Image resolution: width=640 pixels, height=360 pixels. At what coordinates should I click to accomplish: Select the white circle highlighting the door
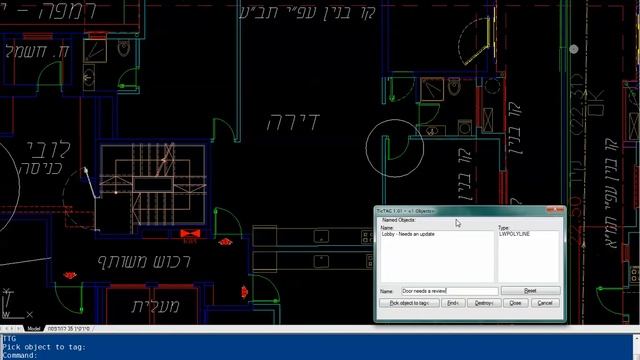(394, 148)
